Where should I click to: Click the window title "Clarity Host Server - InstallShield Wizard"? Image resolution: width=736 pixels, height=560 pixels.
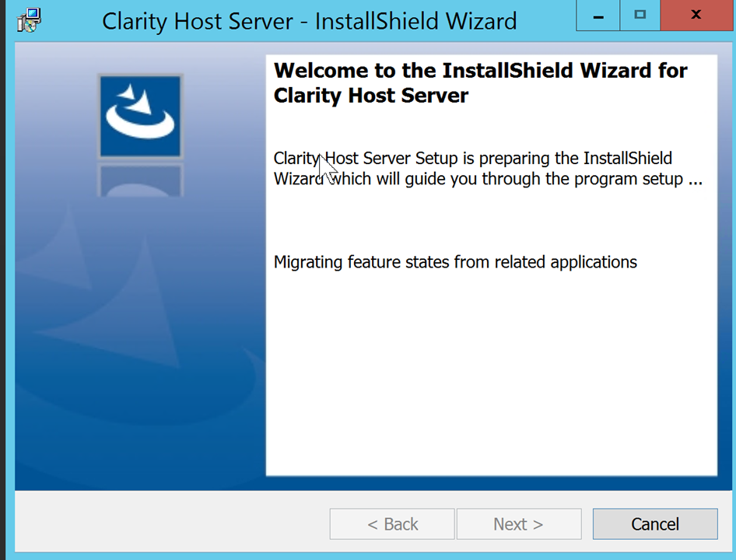[309, 21]
